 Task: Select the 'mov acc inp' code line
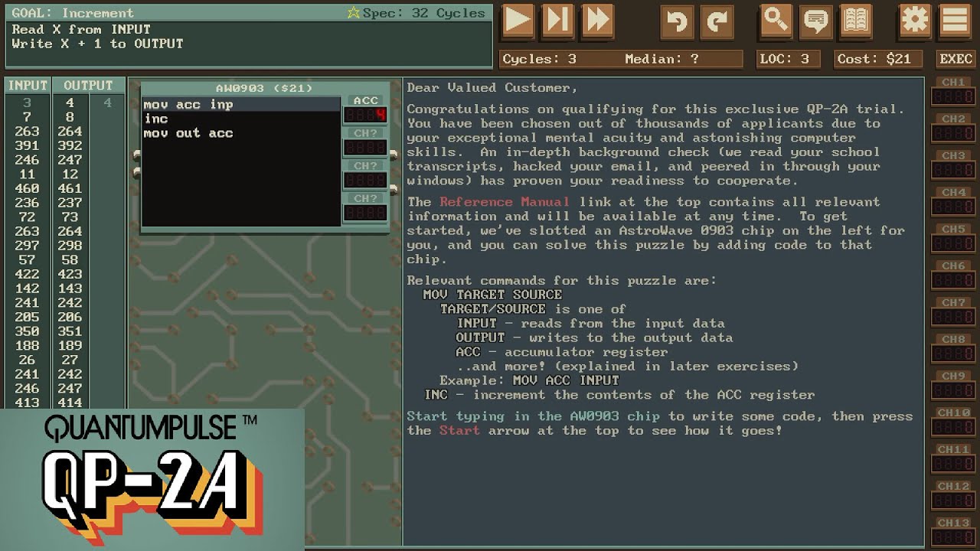click(188, 105)
